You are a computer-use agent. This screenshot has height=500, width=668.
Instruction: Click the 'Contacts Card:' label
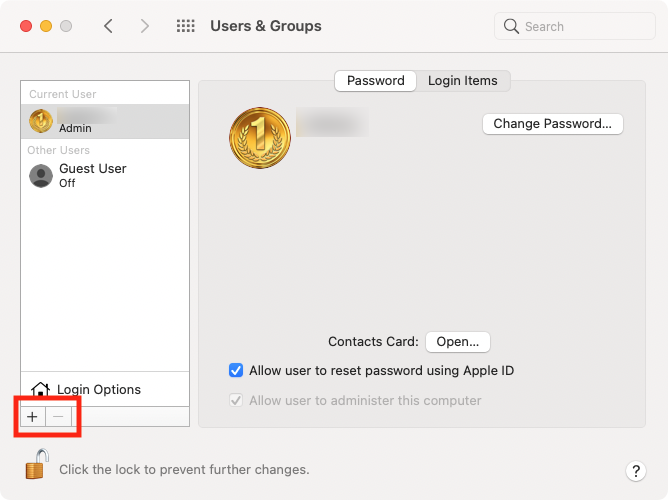(373, 342)
